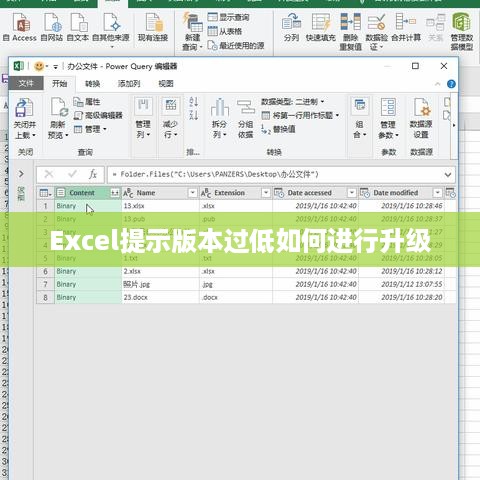This screenshot has width=480, height=480.
Task: Click 快速填充 flash fill icon
Action: coord(321,27)
